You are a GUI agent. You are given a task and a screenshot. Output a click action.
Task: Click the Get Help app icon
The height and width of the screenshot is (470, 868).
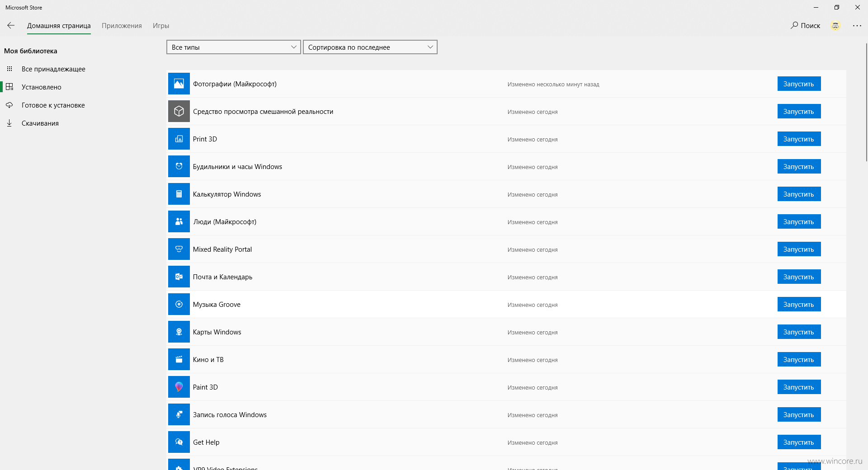[179, 442]
